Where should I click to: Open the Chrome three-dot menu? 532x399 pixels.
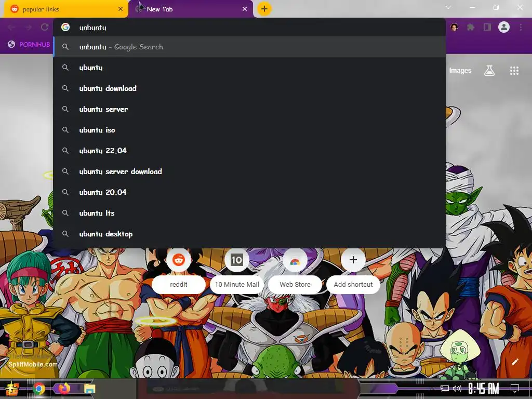click(521, 27)
